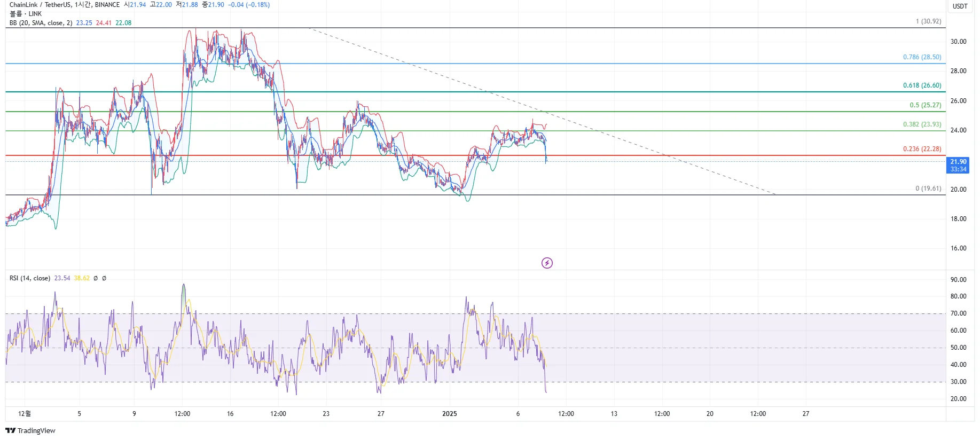
Task: Select the 0.382 (23.93) Fibonacci label
Action: (x=922, y=124)
